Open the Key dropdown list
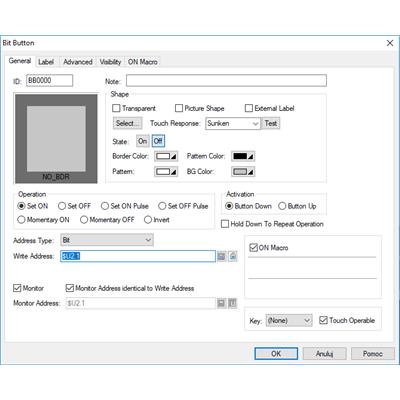This screenshot has width=400, height=400. [x=289, y=321]
